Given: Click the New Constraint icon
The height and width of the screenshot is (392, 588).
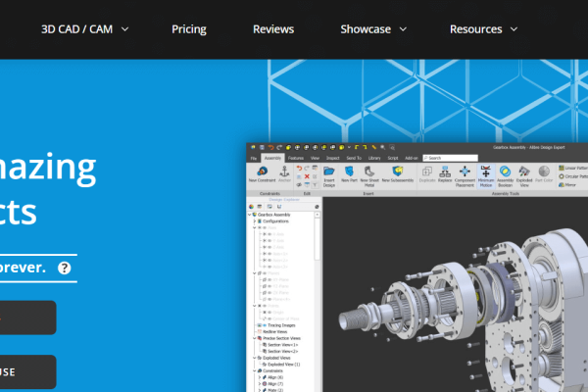Looking at the screenshot, I should [x=260, y=173].
